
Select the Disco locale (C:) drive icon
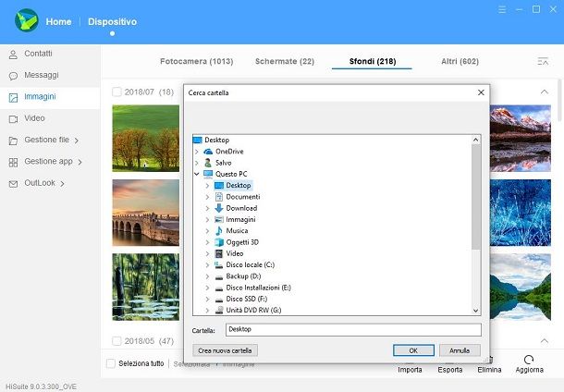[219, 265]
